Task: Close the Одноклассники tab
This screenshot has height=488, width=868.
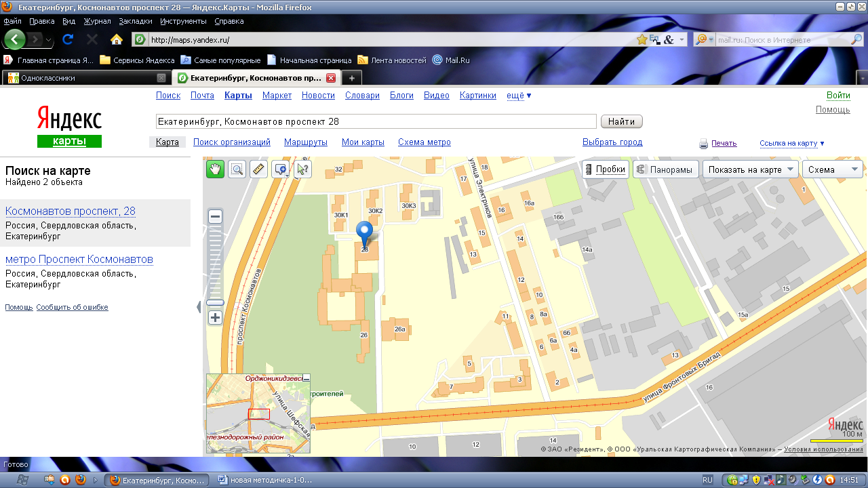Action: pyautogui.click(x=161, y=78)
